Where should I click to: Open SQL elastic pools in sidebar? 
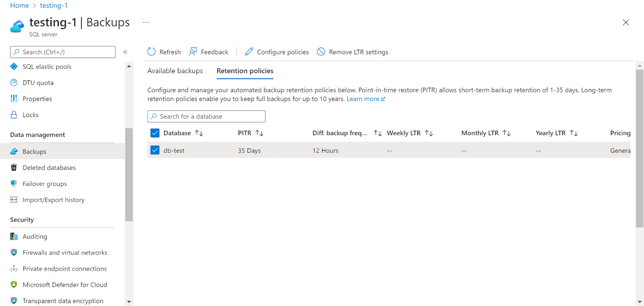pos(47,67)
